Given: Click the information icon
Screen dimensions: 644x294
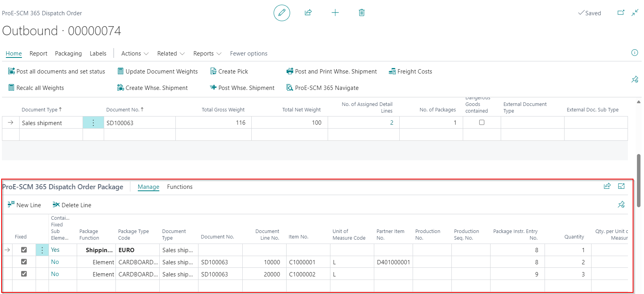Looking at the screenshot, I should tap(635, 53).
